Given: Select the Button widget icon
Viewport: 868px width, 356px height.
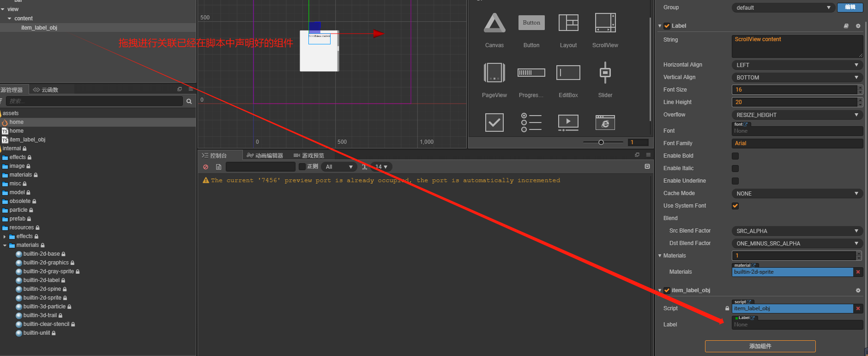Looking at the screenshot, I should (531, 23).
